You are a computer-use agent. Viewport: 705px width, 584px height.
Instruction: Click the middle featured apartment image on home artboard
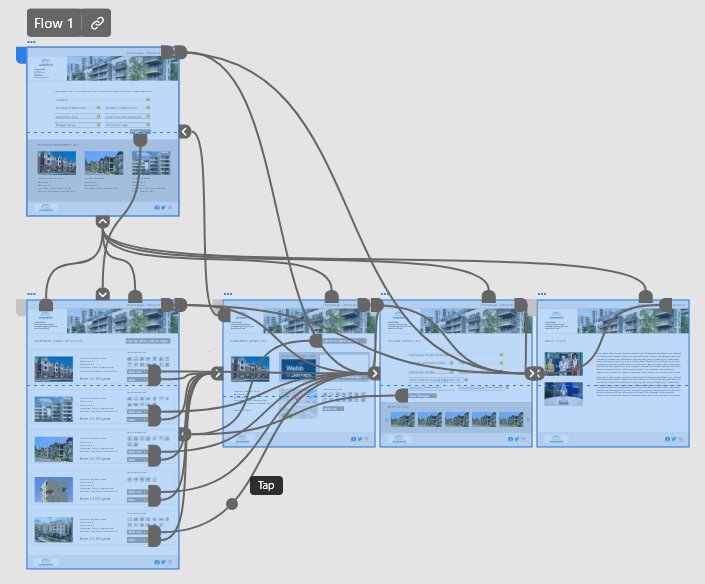tap(101, 164)
